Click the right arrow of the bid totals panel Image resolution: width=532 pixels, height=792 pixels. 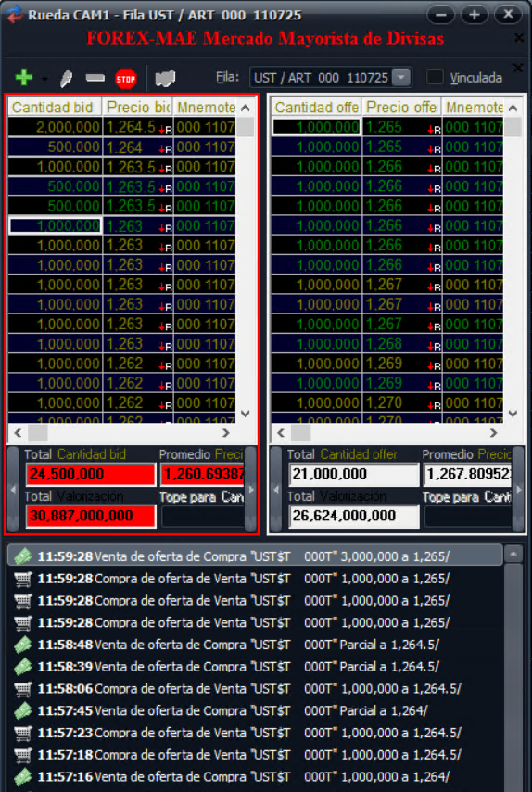[x=251, y=489]
